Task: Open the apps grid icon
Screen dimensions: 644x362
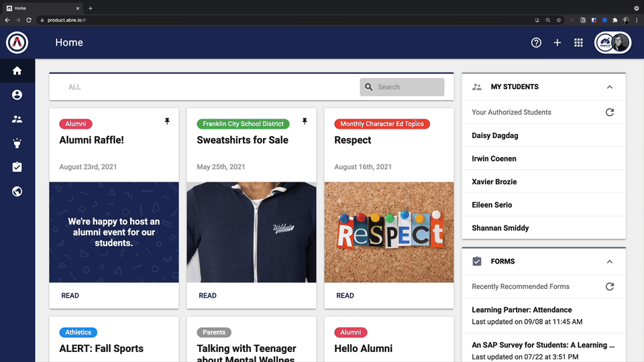Action: tap(578, 43)
